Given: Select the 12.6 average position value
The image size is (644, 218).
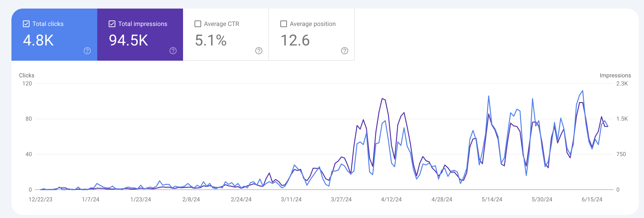Looking at the screenshot, I should pos(295,40).
